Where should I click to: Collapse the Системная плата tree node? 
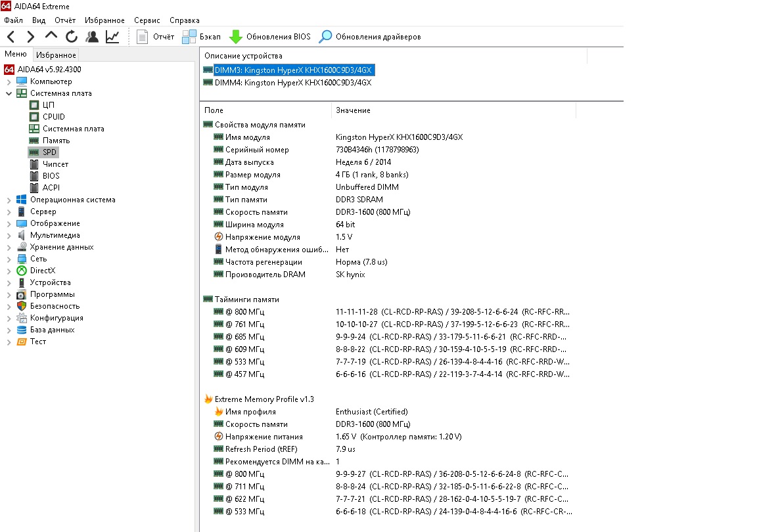click(9, 93)
